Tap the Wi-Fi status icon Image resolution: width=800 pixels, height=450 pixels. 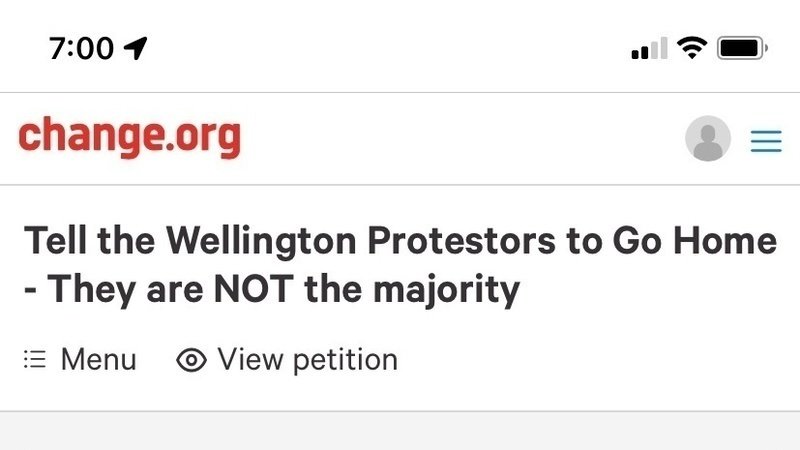coord(691,47)
